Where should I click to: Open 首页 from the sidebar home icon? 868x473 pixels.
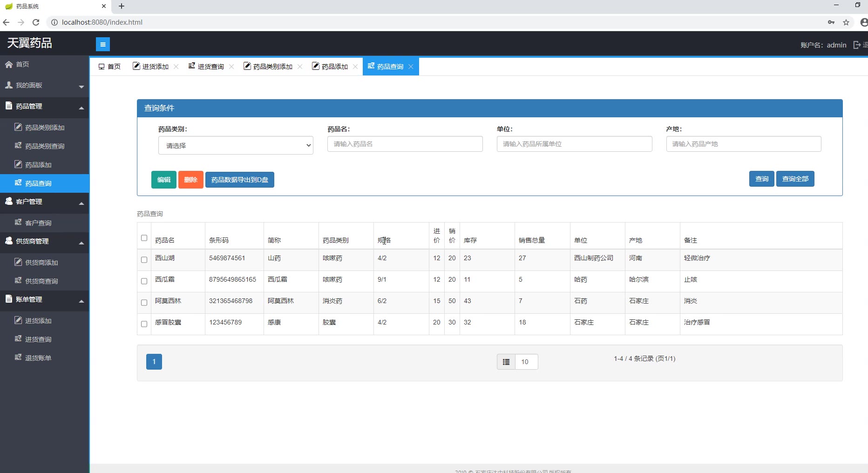[x=9, y=64]
